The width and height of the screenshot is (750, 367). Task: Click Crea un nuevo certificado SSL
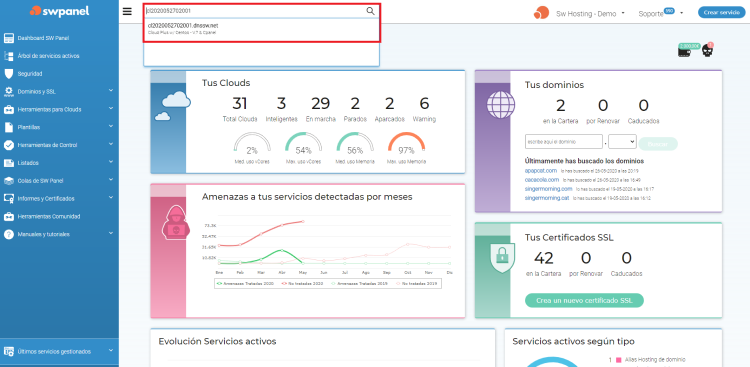coord(584,300)
